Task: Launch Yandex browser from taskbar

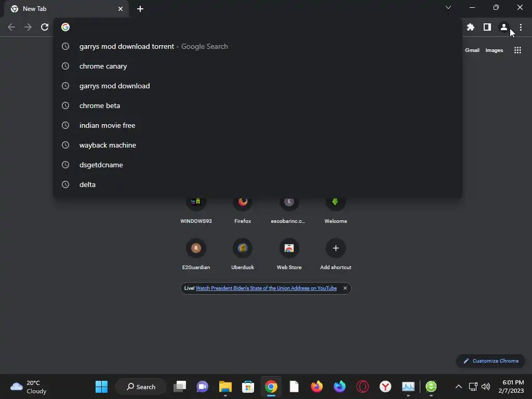Action: tap(385, 387)
